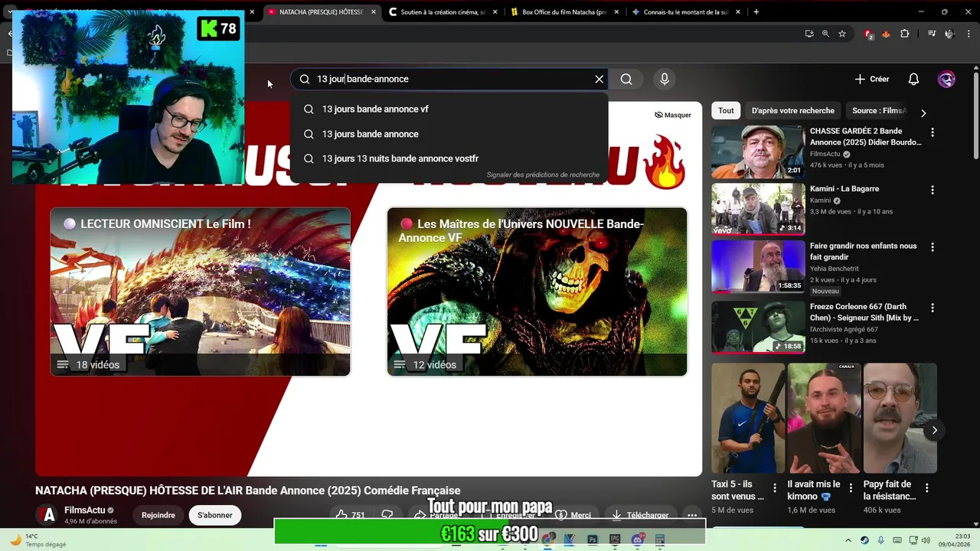The height and width of the screenshot is (551, 980).
Task: Close the Box Office du film tab
Action: (617, 12)
